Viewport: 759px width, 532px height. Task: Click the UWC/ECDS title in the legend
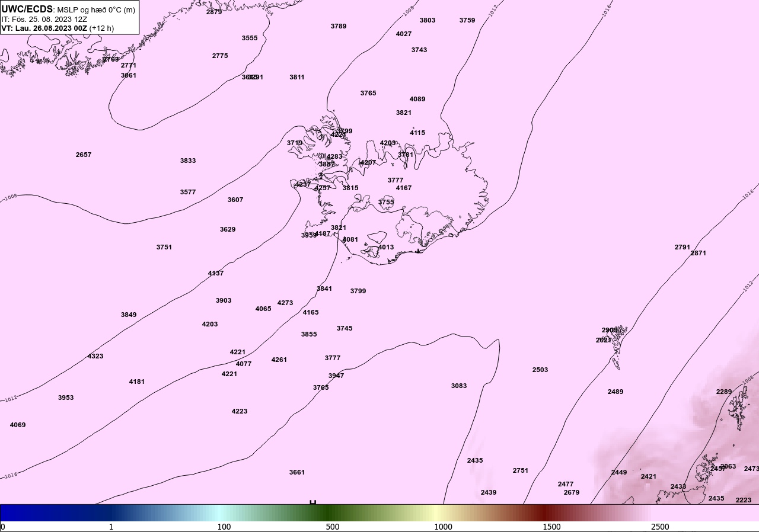(27, 9)
